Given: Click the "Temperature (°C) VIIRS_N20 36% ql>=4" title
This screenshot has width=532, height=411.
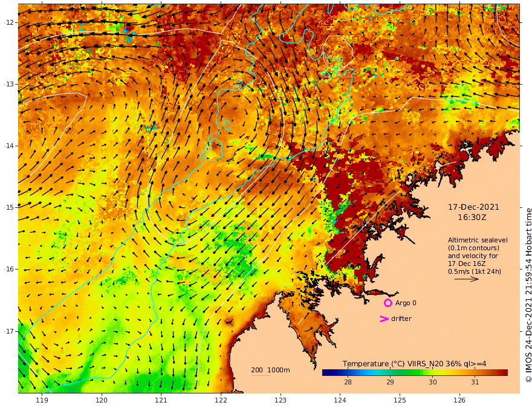Looking at the screenshot, I should click(x=414, y=363).
